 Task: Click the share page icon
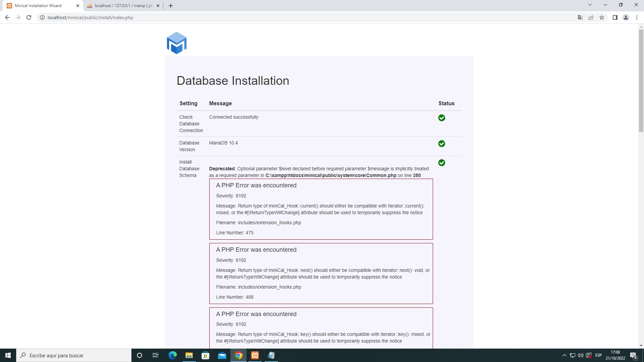[591, 17]
